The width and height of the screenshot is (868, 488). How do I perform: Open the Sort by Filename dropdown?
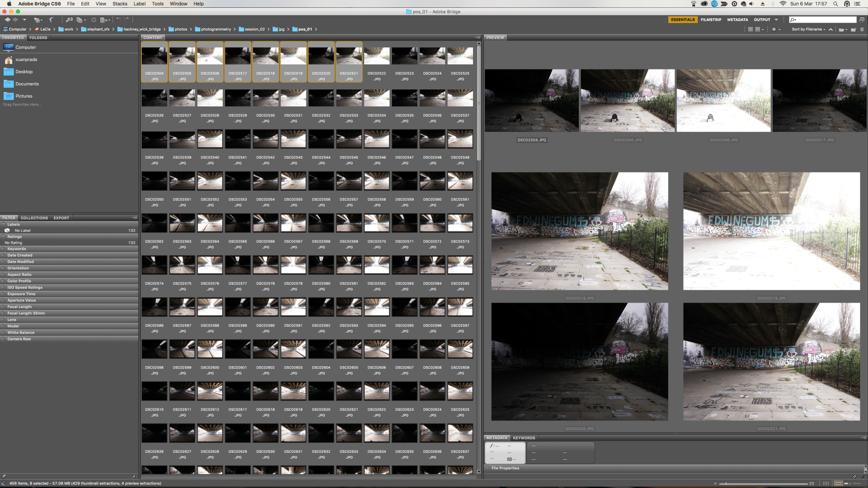tap(808, 30)
